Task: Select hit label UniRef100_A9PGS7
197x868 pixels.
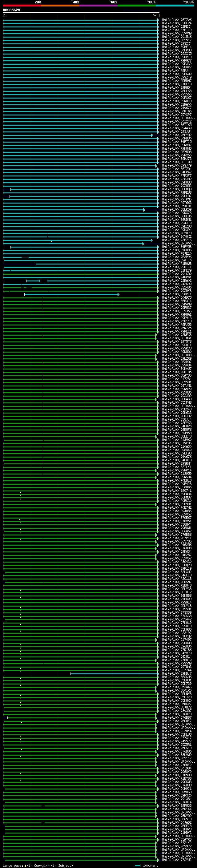Action: pos(177,61)
